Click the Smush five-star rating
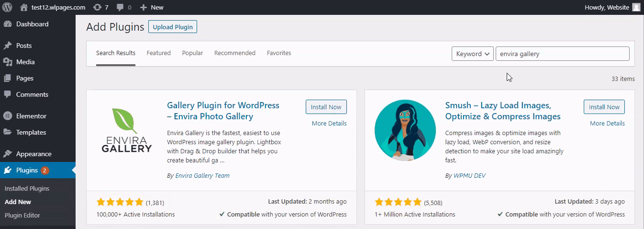 pos(398,202)
